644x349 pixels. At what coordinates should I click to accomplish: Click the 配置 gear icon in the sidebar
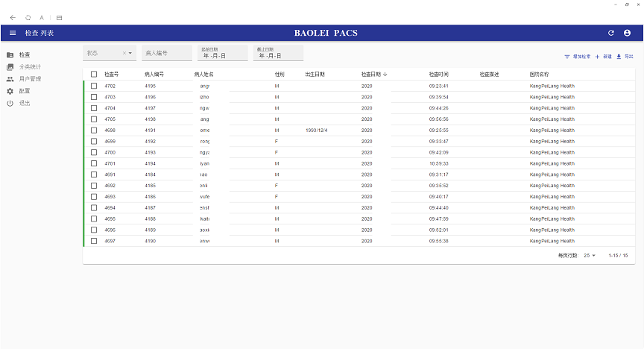[10, 91]
